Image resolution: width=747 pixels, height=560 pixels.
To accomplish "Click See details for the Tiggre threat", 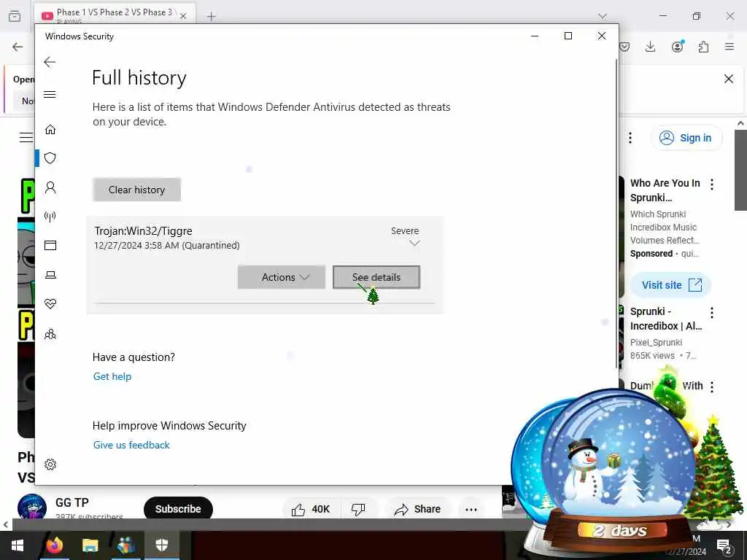I will (x=376, y=277).
